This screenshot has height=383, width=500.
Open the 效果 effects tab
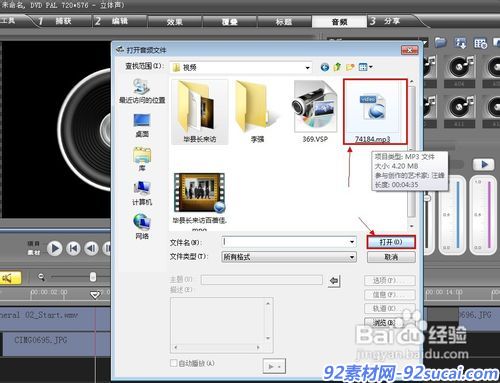[x=174, y=22]
